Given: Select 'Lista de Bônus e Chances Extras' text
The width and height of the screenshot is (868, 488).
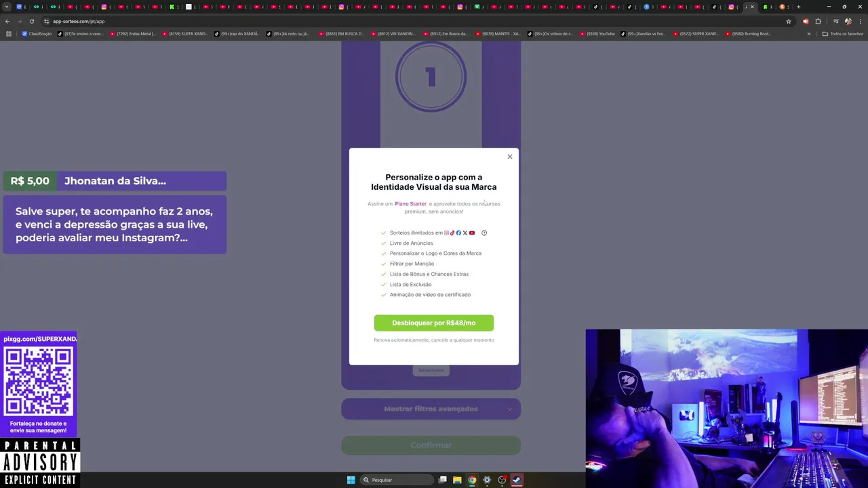Looking at the screenshot, I should tap(429, 274).
